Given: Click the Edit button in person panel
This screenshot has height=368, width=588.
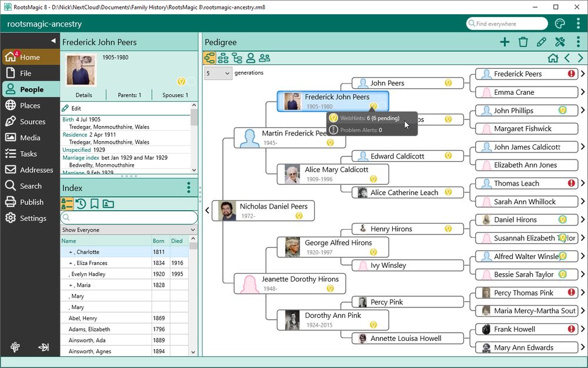Looking at the screenshot, I should point(72,108).
